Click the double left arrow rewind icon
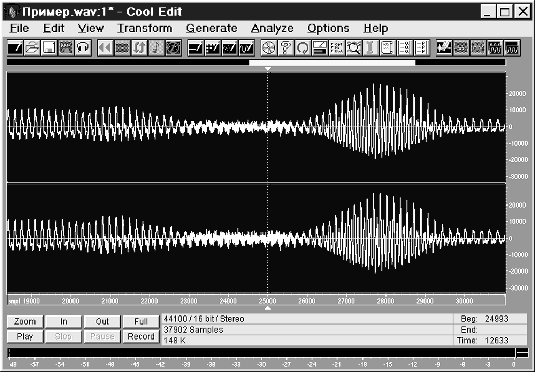The width and height of the screenshot is (535, 372). 105,48
